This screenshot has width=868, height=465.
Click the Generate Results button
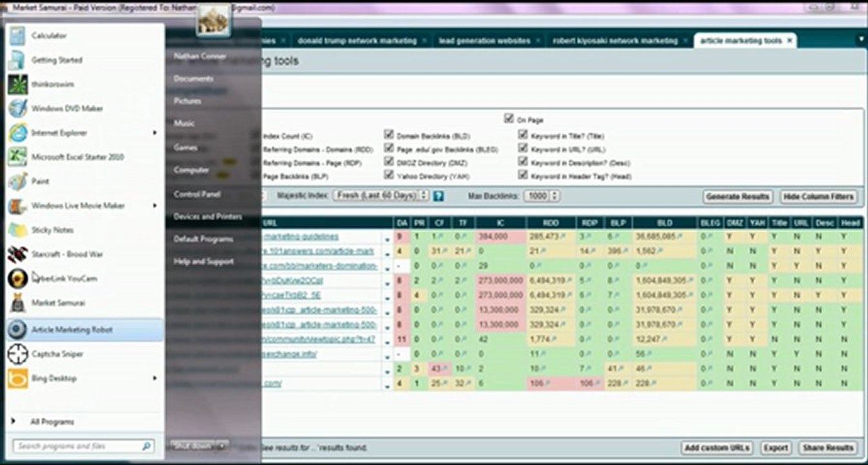click(738, 196)
